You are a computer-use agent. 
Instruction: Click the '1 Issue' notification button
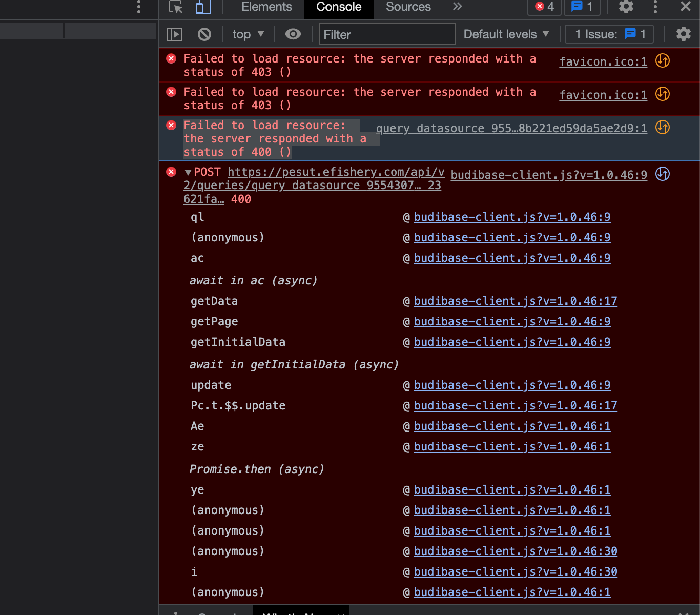(609, 34)
